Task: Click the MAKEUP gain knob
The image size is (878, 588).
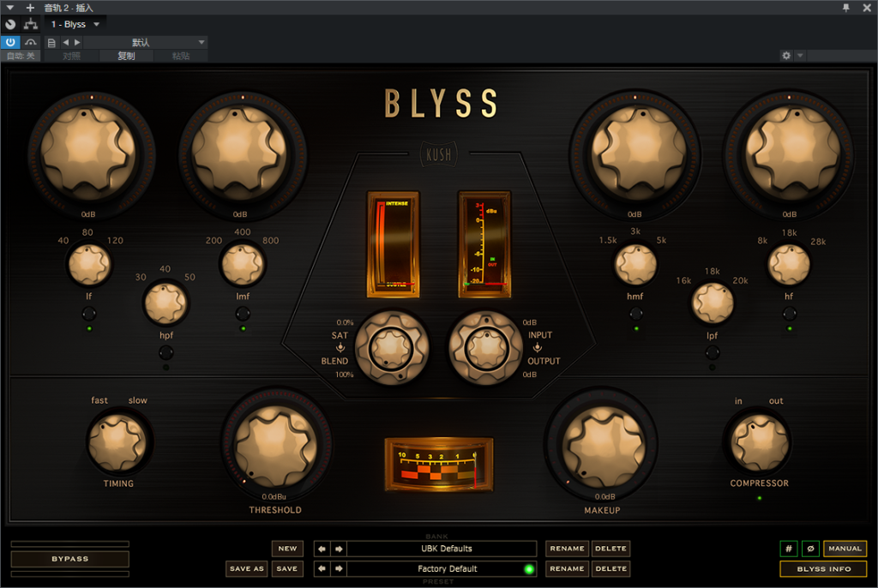Action: point(603,447)
